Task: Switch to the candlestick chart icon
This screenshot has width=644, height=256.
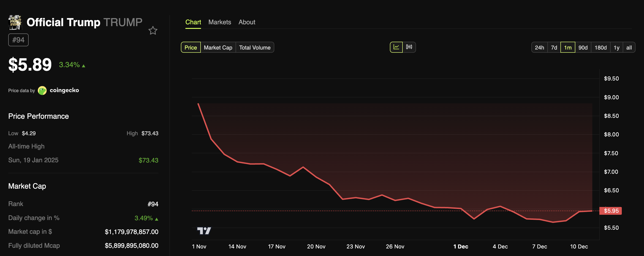Action: (409, 47)
